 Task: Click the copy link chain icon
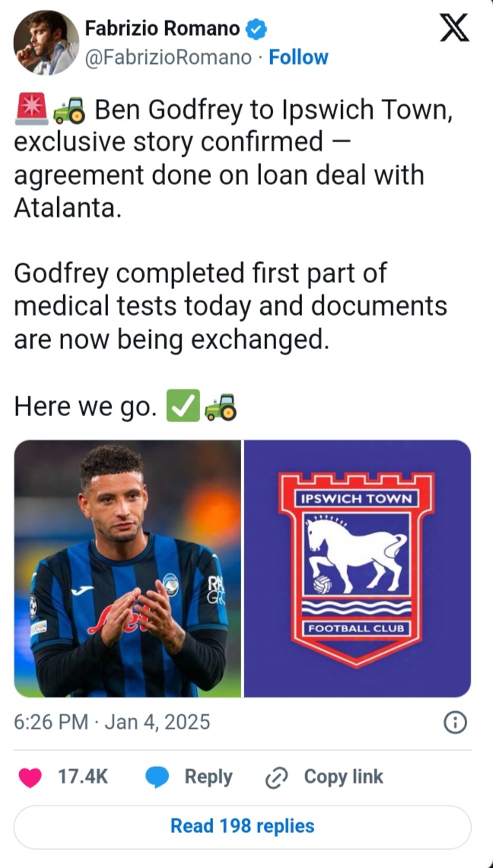pos(274,777)
